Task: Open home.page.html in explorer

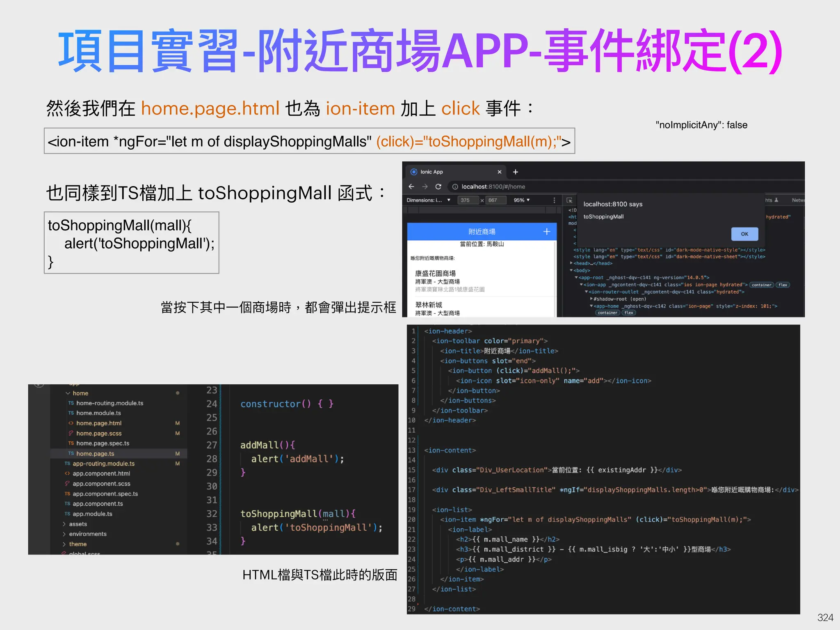Action: (99, 423)
